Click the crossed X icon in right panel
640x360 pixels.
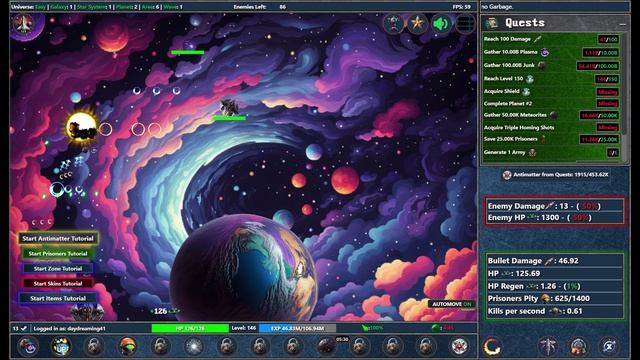(609, 346)
